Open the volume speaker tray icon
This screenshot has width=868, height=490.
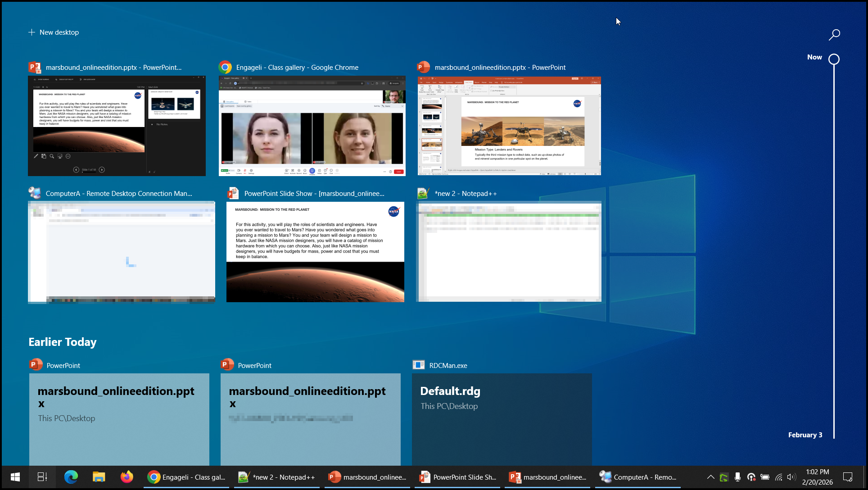(x=791, y=477)
